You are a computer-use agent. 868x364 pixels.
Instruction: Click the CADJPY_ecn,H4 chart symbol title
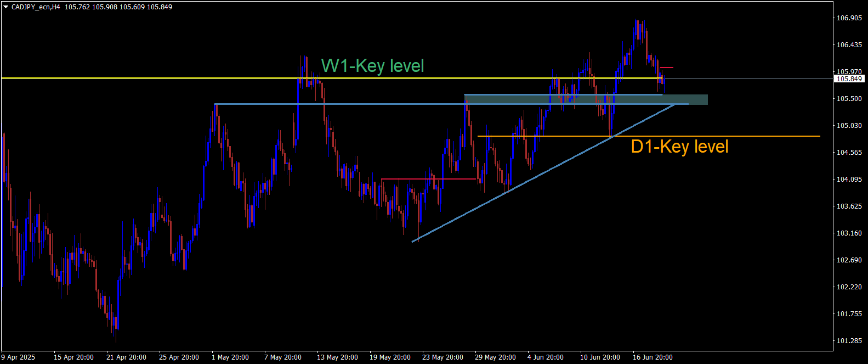coord(36,7)
